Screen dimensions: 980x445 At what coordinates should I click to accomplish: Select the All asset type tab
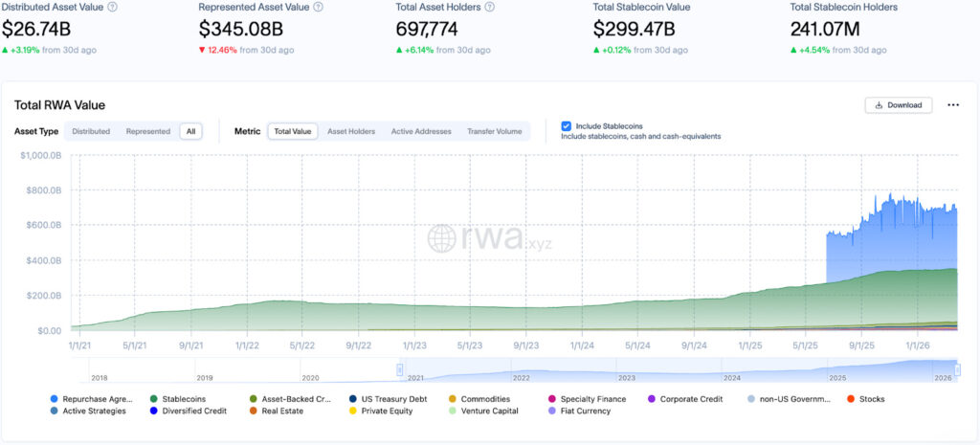(x=190, y=131)
